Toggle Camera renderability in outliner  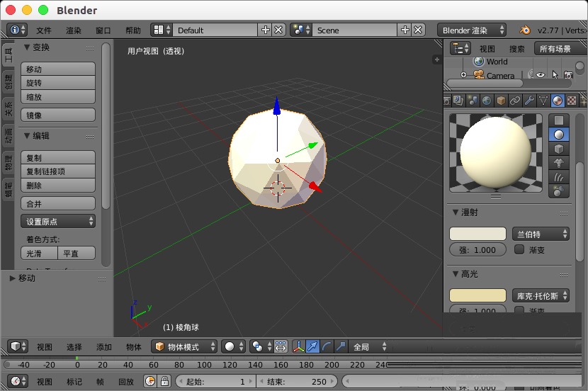568,75
